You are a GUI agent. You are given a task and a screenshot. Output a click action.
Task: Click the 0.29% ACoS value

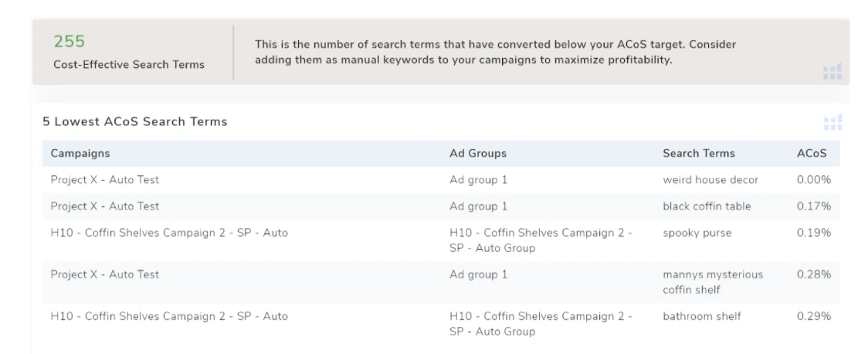(x=813, y=316)
